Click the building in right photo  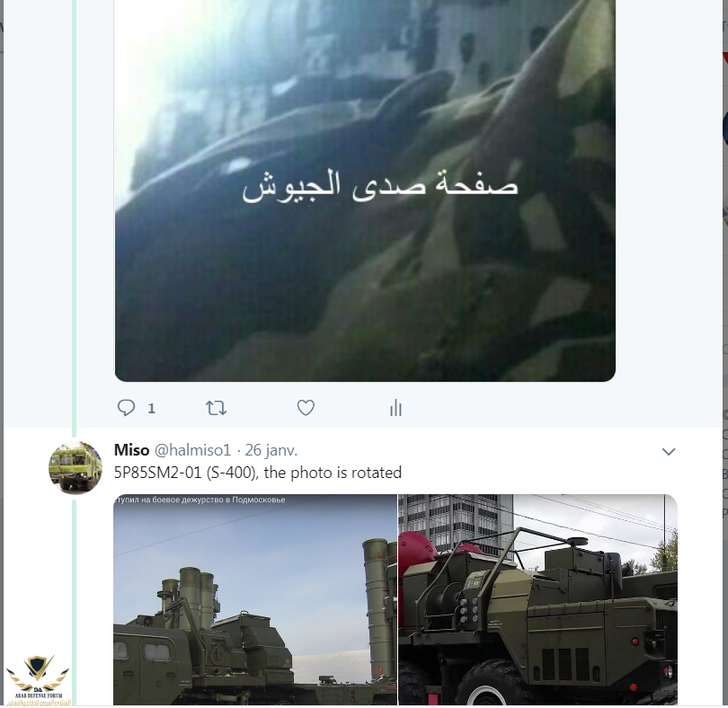coord(456,523)
